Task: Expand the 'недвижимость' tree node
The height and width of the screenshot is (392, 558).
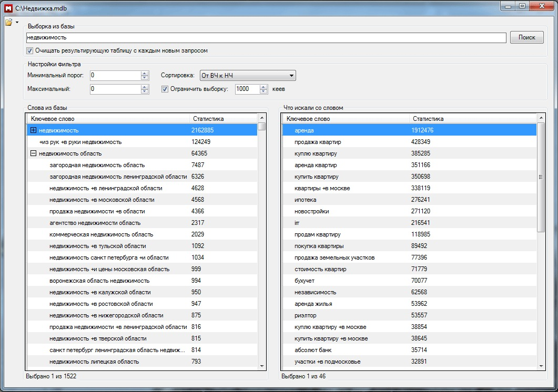Action: tap(34, 130)
